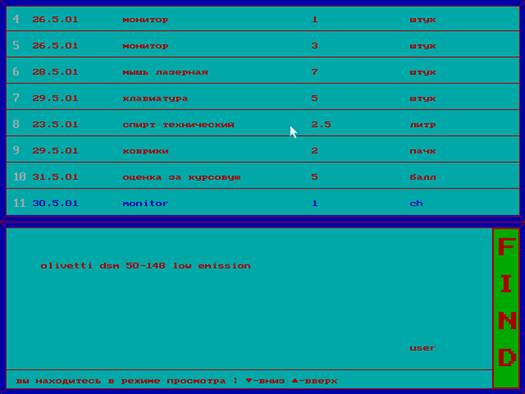Viewport: 525px width, 394px height.
Task: Click unit балл in row 10
Action: [423, 177]
